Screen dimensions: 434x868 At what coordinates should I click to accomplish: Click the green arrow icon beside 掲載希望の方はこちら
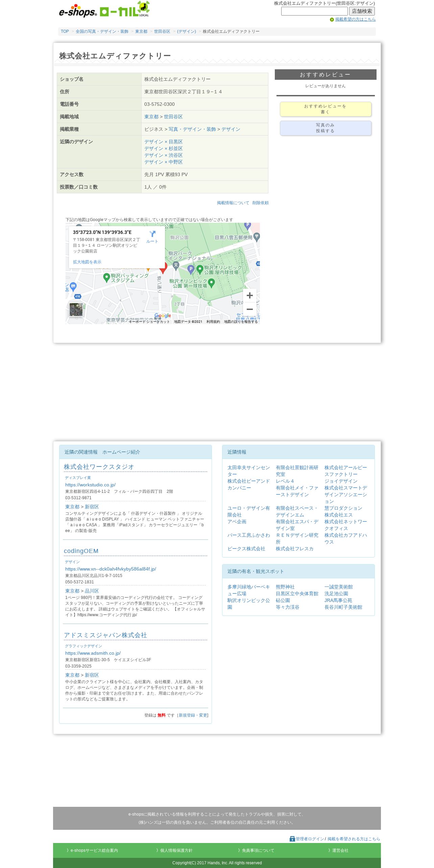(x=332, y=20)
